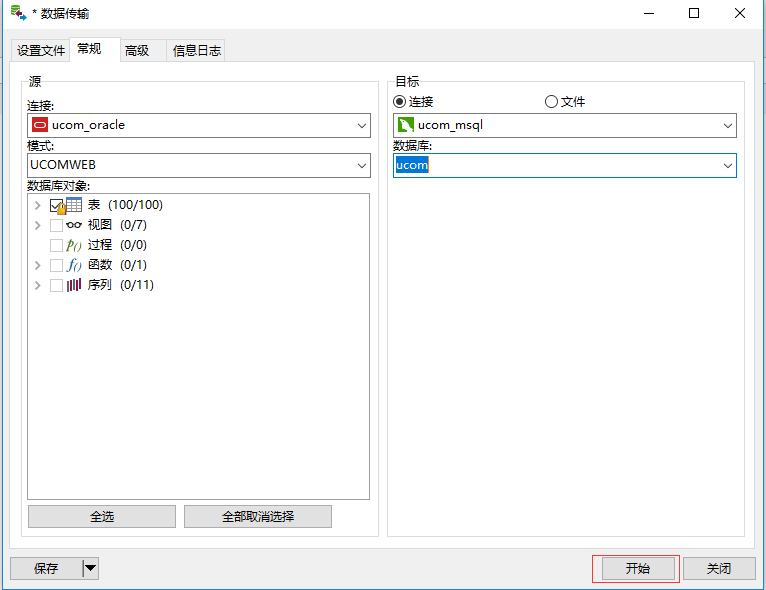Select the 文件 target radio button
This screenshot has width=766, height=590.
tap(551, 102)
